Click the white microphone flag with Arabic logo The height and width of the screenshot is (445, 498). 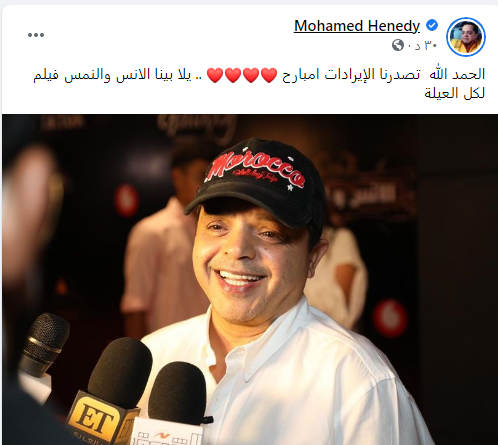pos(168,432)
